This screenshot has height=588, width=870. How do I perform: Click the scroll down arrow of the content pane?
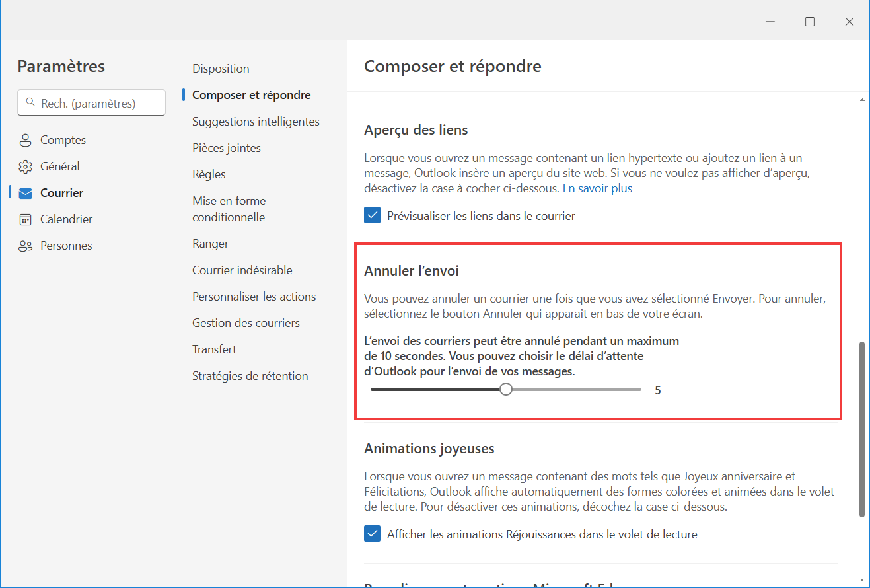coord(862,579)
